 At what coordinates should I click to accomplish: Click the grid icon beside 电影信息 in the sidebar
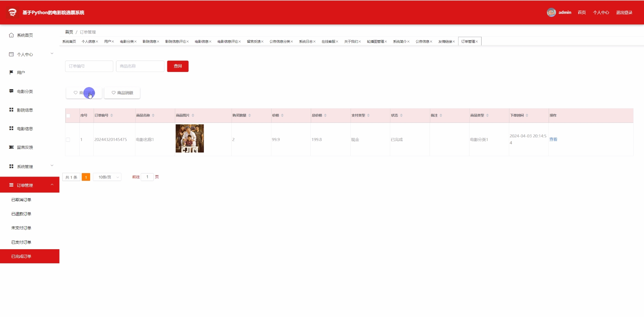point(11,128)
